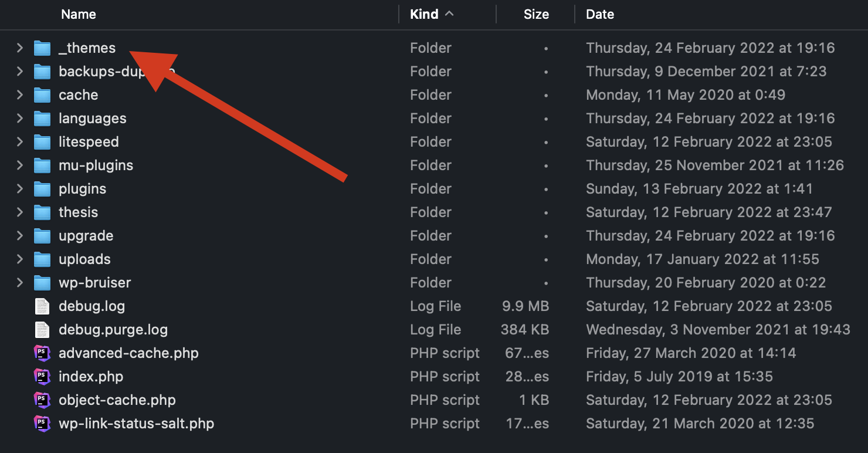868x453 pixels.
Task: Click the Size column header
Action: point(536,15)
